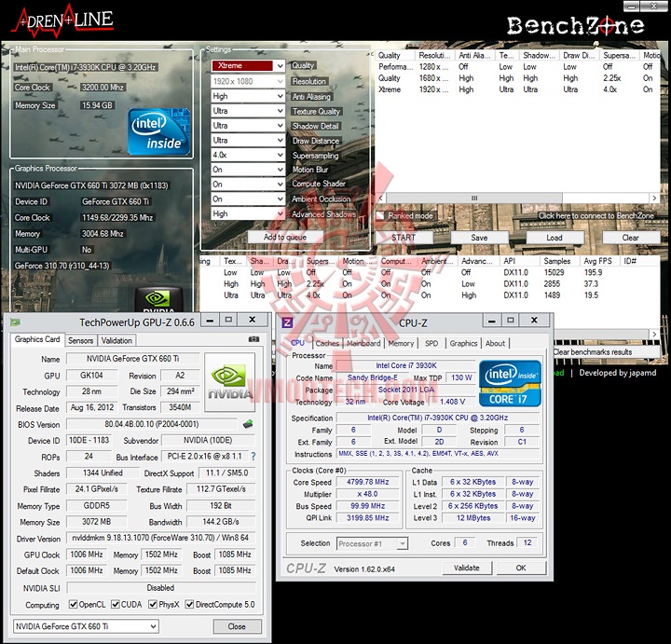This screenshot has width=671, height=644.
Task: Open the Processor #1 selection dropdown
Action: click(372, 544)
